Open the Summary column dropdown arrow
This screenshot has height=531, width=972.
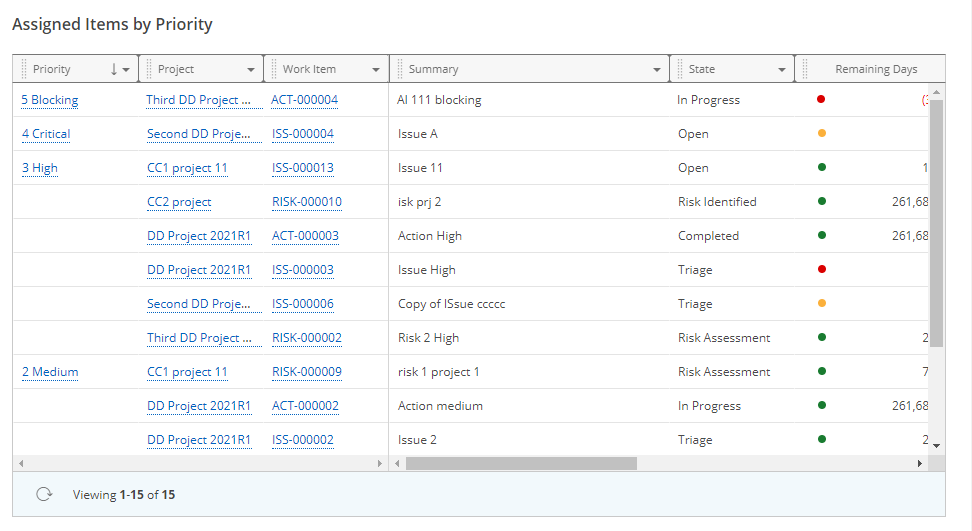pos(656,70)
